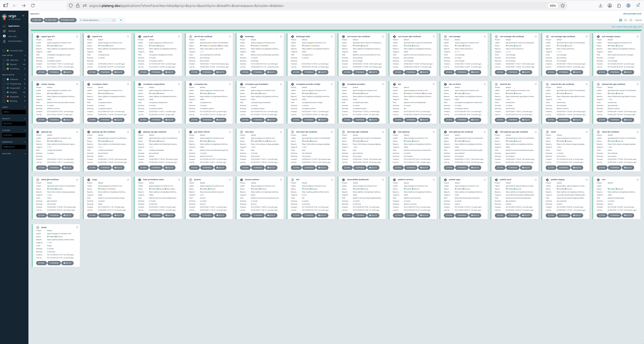The width and height of the screenshot is (644, 344).
Task: Open User Info from the sidebar
Action: (12, 36)
